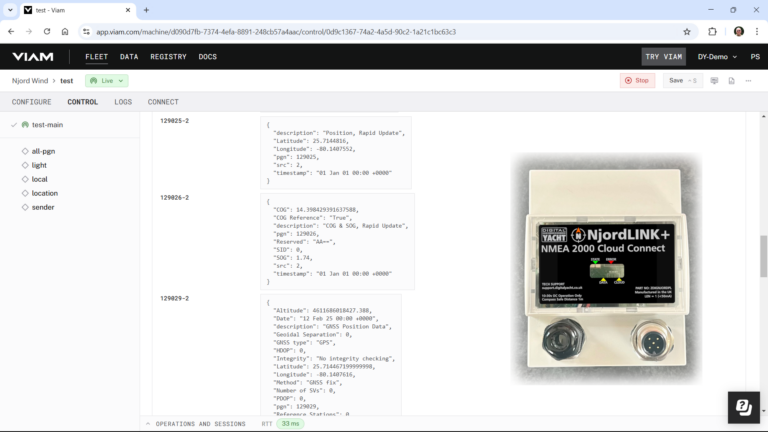Open the help chat widget
768x432 pixels.
coord(744,407)
